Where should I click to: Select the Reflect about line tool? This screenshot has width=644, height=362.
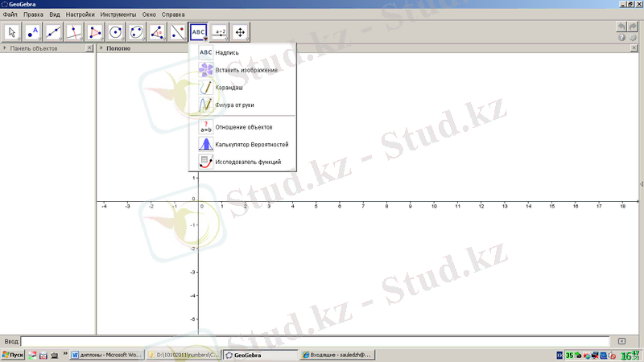(x=178, y=32)
